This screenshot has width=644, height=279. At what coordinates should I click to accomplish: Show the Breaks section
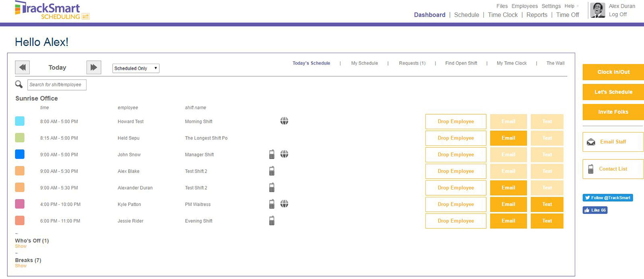(x=21, y=266)
